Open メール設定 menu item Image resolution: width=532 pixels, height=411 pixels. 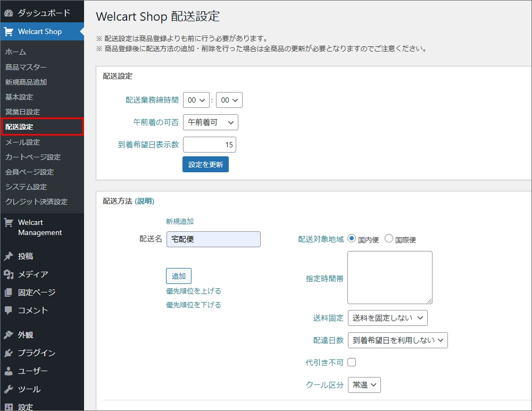click(22, 142)
